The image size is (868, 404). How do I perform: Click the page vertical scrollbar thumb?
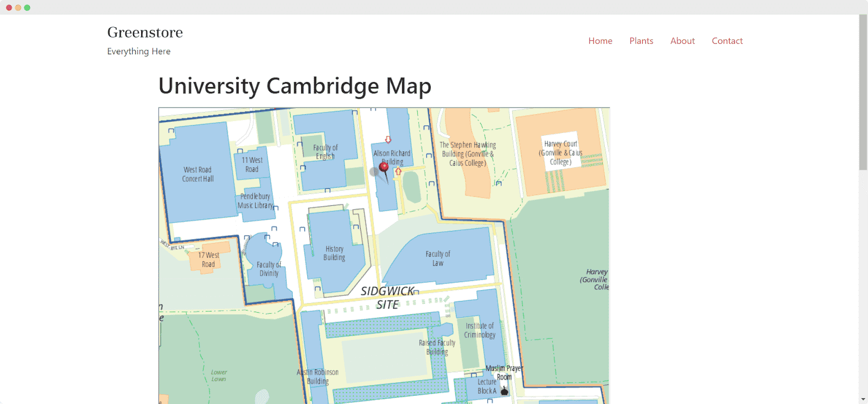pos(863,92)
